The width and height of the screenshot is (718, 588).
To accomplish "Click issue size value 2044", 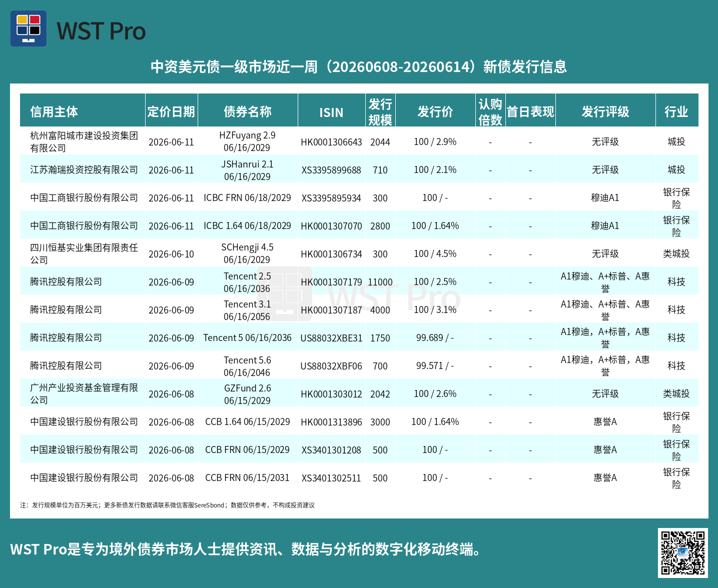I will (x=380, y=142).
